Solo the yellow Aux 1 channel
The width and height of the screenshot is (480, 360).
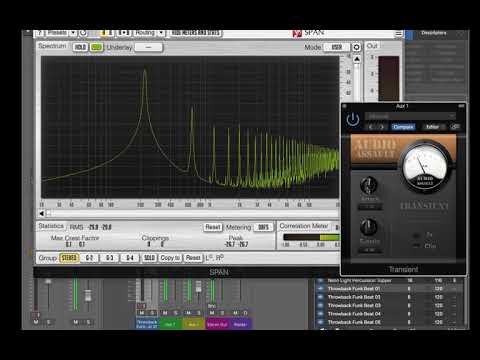coord(199,313)
